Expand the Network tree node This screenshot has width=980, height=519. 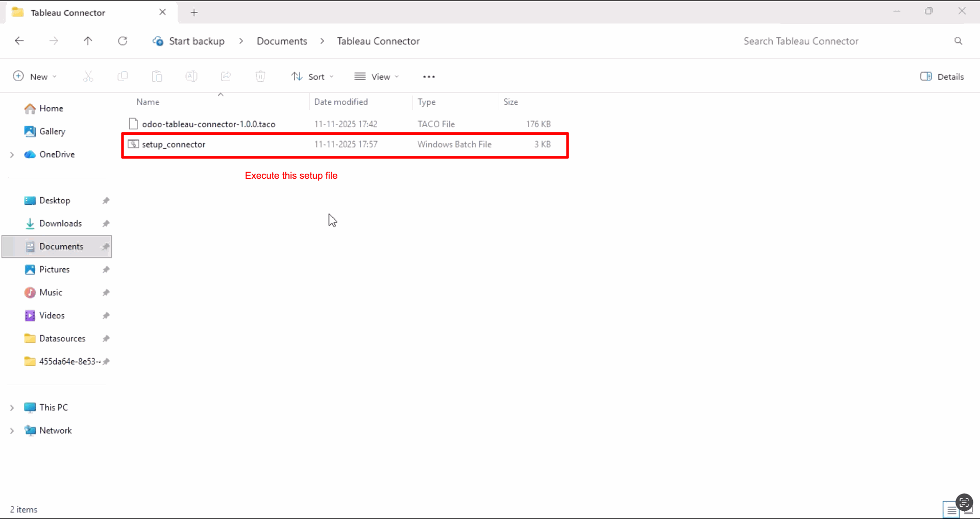[x=12, y=431]
